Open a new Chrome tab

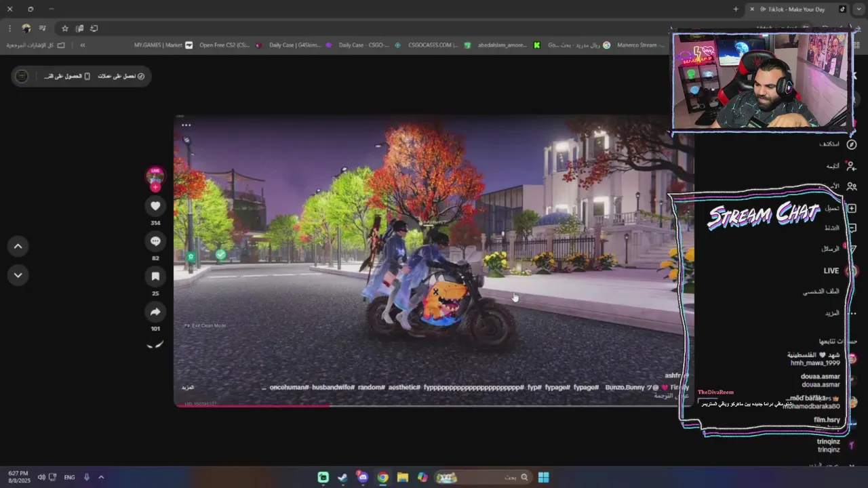(736, 9)
